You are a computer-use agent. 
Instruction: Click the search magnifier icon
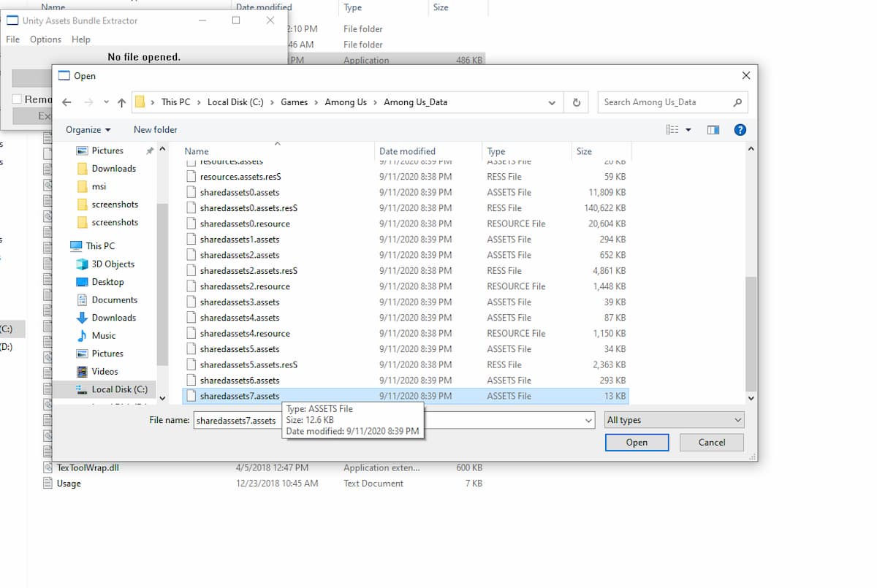[x=737, y=102]
